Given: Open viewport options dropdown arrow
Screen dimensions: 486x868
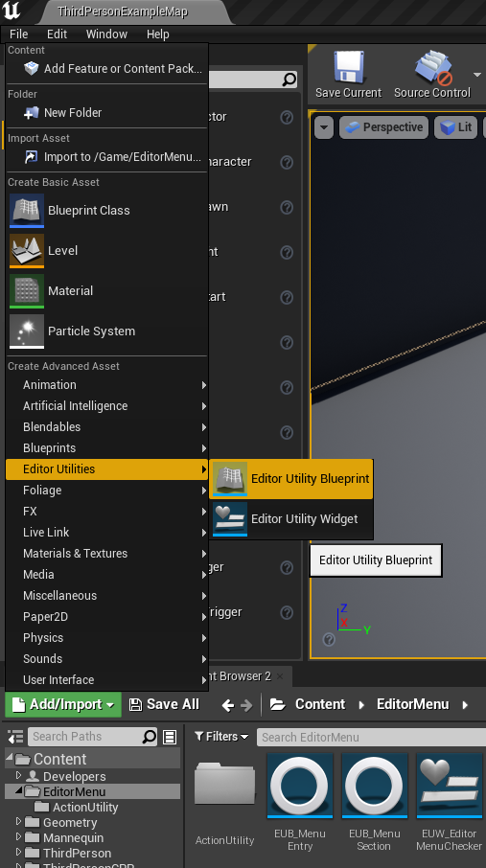Looking at the screenshot, I should click(x=324, y=127).
